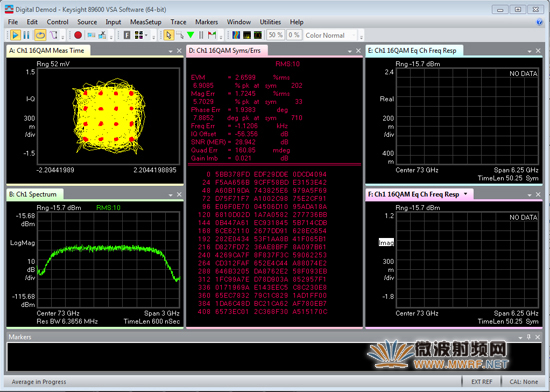Close trace D Syms/Errs window
The height and width of the screenshot is (392, 550).
tap(358, 51)
